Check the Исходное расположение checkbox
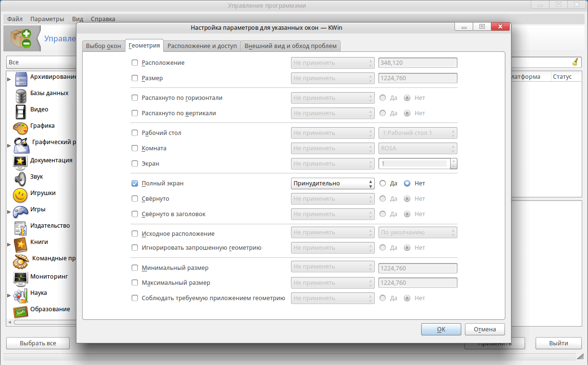 point(135,234)
